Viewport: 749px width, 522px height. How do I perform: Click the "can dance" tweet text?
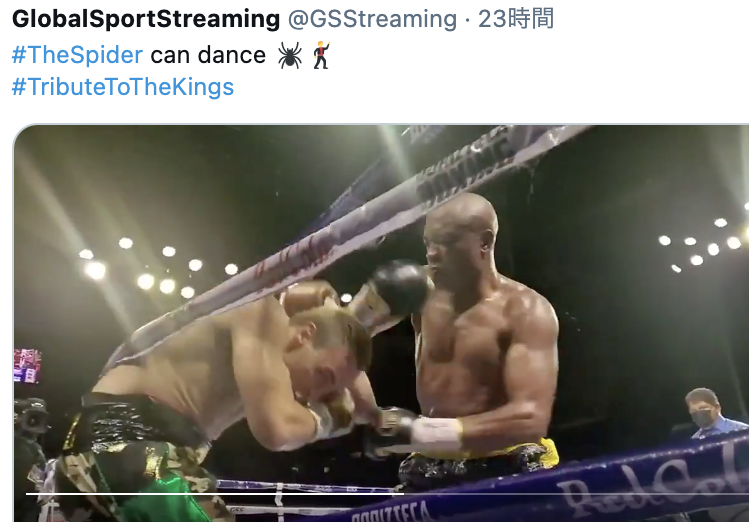point(208,54)
